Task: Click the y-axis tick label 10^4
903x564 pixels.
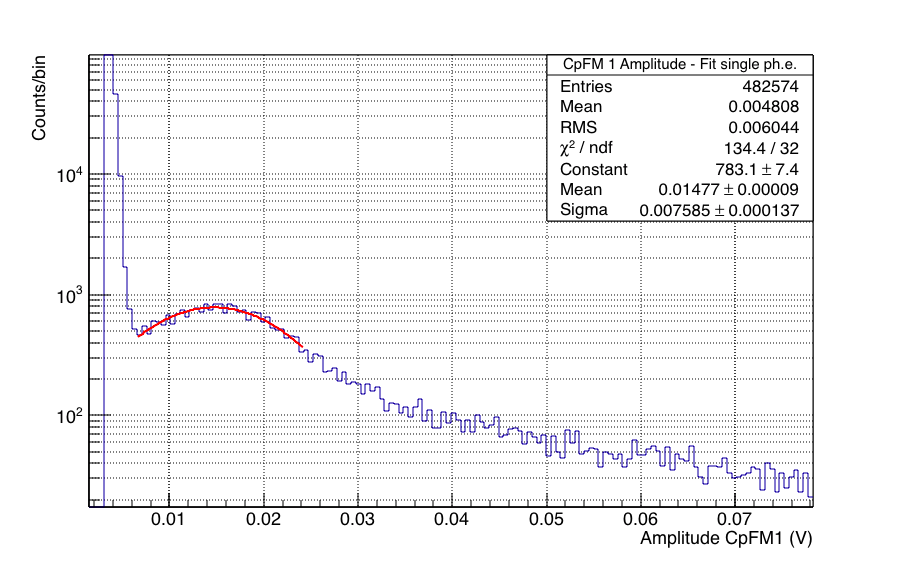Action: point(69,174)
